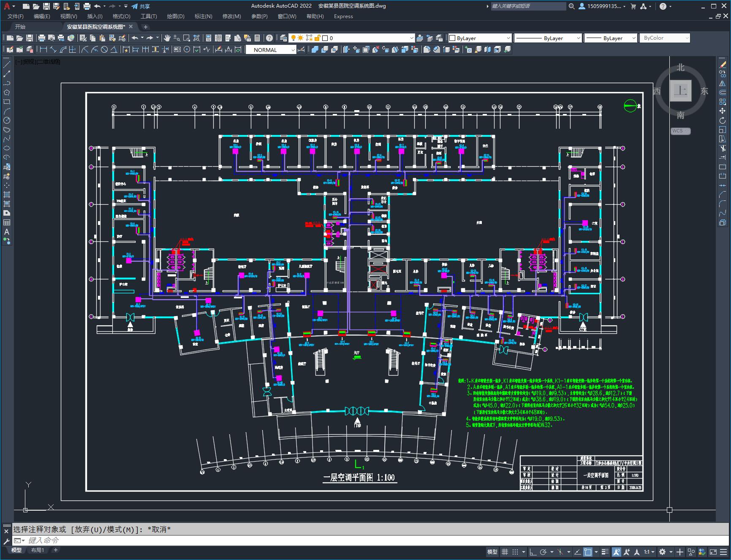Screen dimensions: 731x560
Task: Select the Rotate tool in the modify toolbar
Action: pos(723,120)
